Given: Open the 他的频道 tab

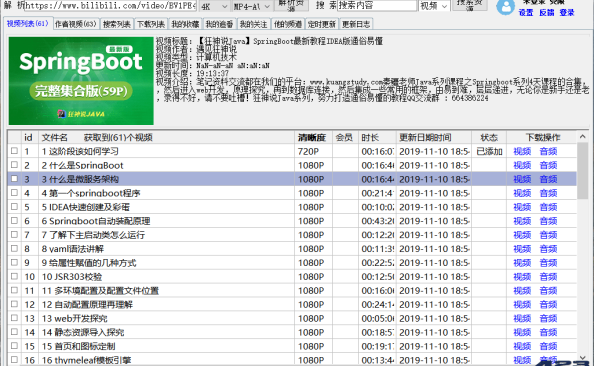Looking at the screenshot, I should click(x=288, y=24).
